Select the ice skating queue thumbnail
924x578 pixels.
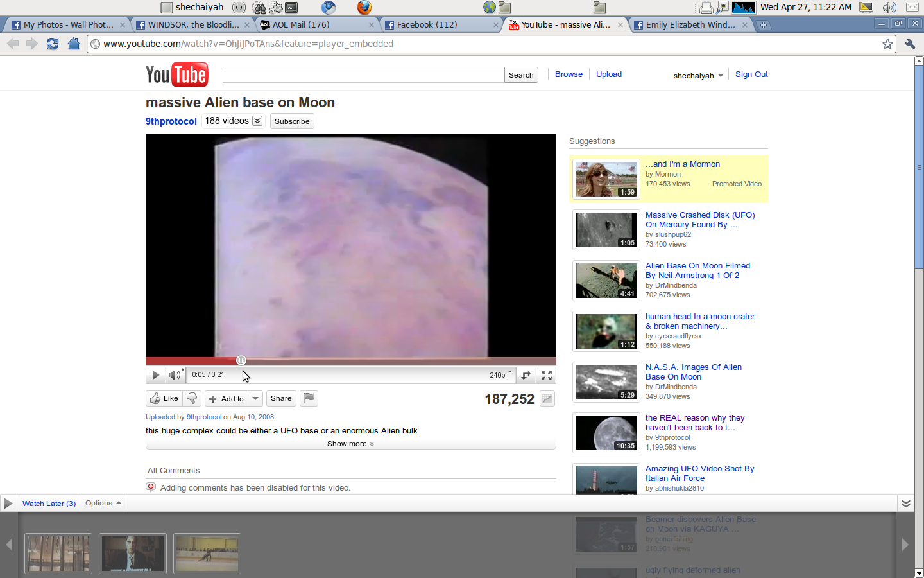pyautogui.click(x=207, y=554)
